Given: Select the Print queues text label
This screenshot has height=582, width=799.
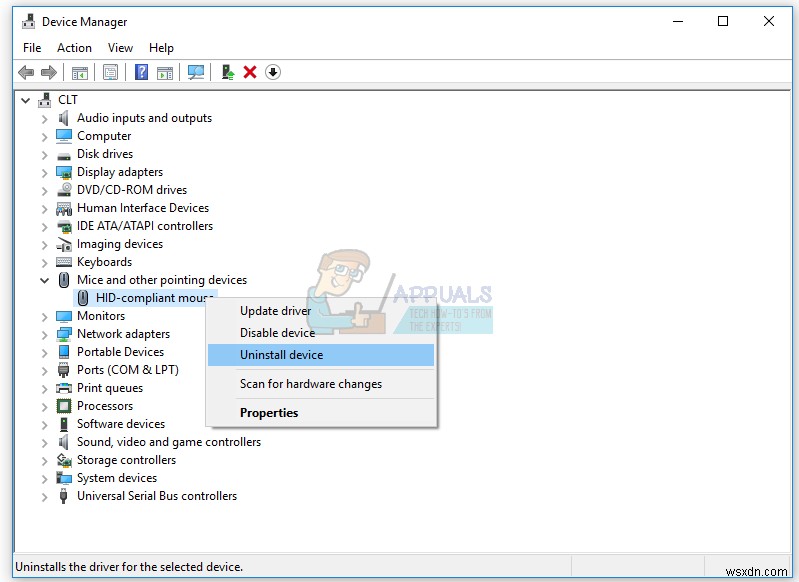Looking at the screenshot, I should pyautogui.click(x=110, y=388).
